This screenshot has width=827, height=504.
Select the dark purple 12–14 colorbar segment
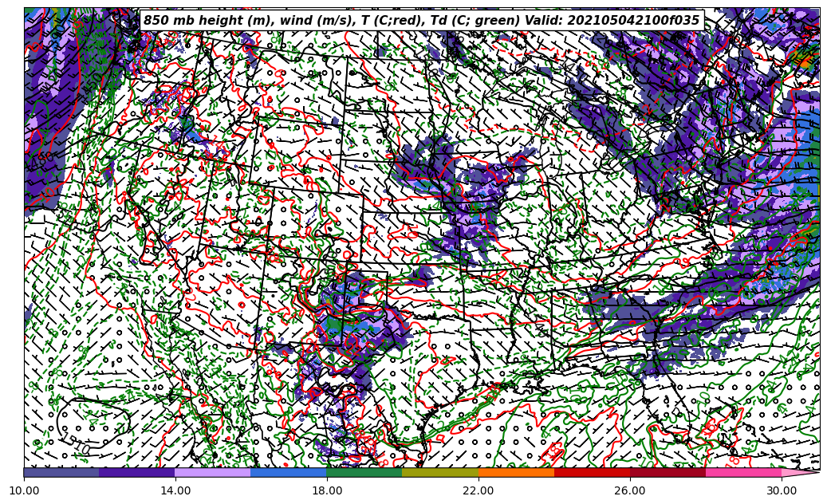click(x=137, y=472)
